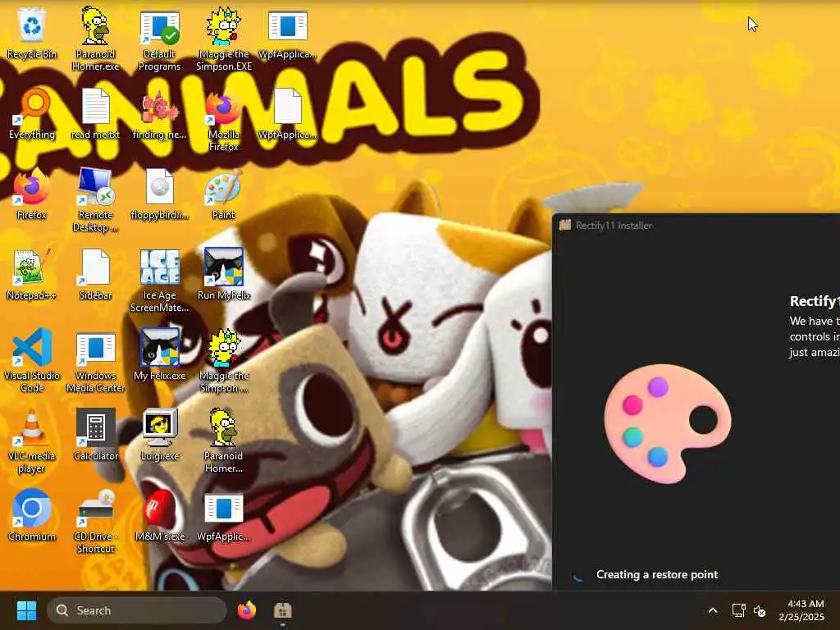Open the Remote Desktop shortcut
Image resolution: width=840 pixels, height=630 pixels.
click(x=95, y=200)
